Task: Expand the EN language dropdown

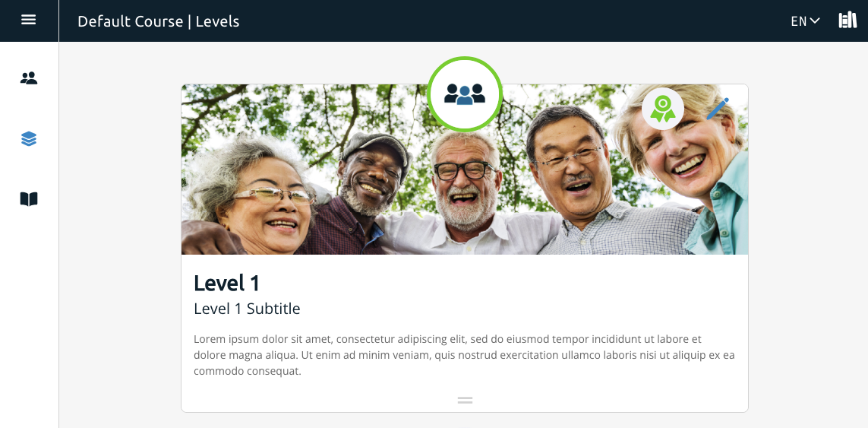Action: click(x=806, y=21)
